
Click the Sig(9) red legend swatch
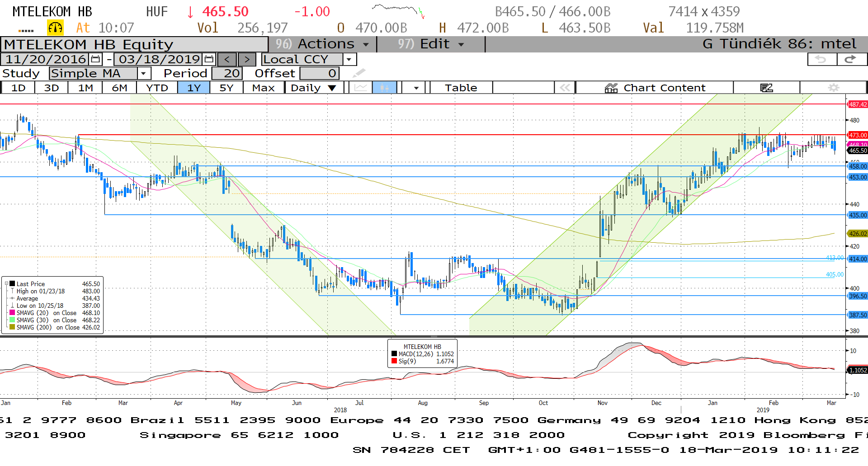tap(394, 361)
